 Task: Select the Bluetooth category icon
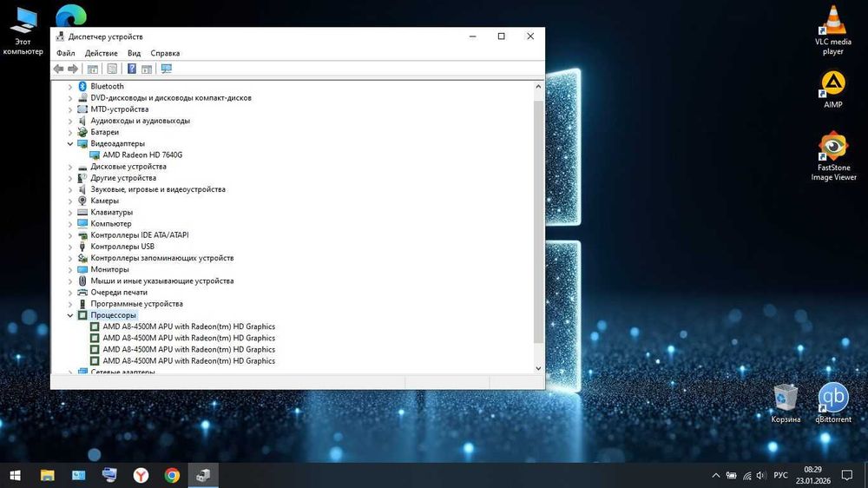tap(82, 86)
